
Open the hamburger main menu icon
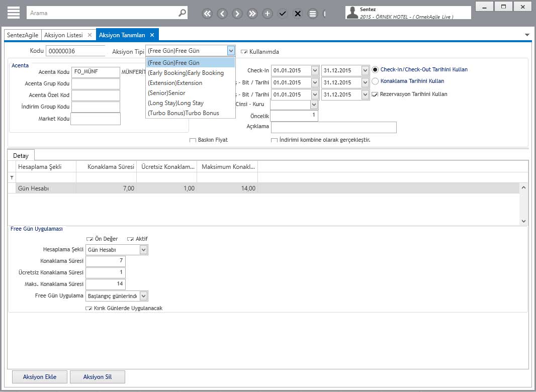point(13,13)
